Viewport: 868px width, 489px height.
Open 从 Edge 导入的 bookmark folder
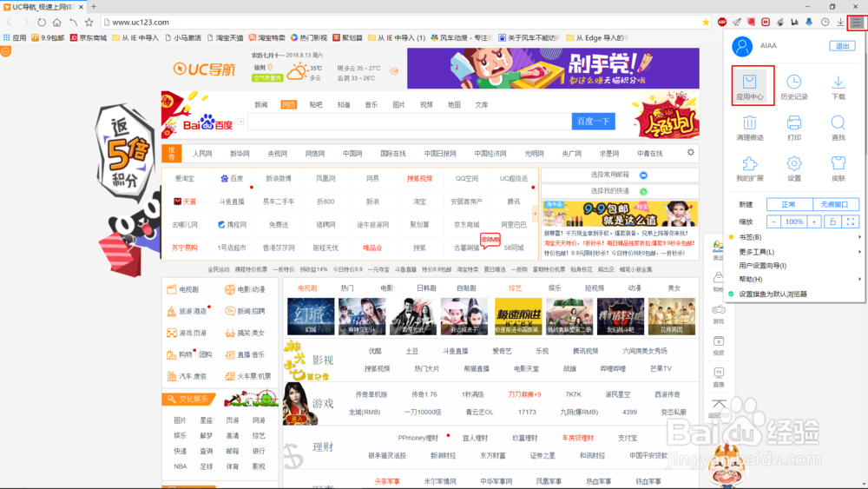point(597,37)
